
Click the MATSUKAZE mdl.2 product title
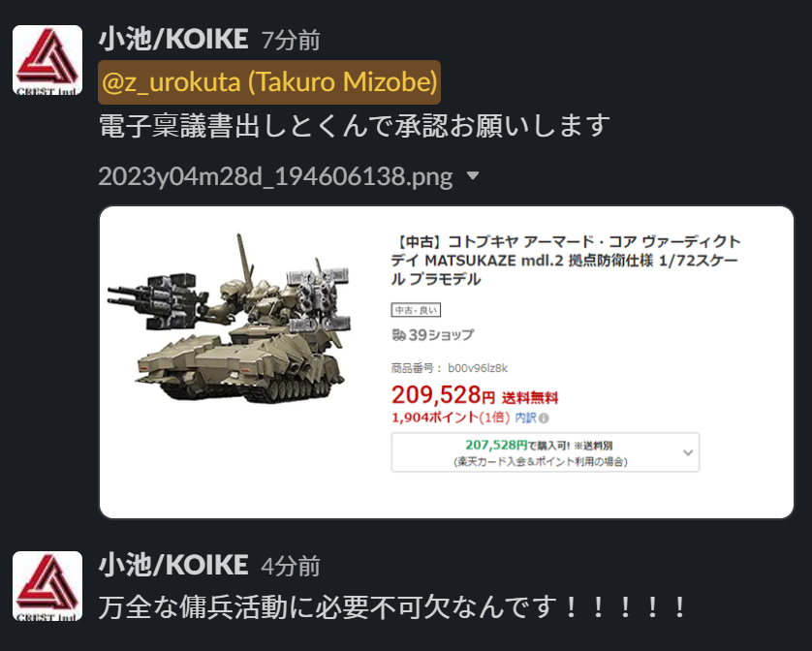pyautogui.click(x=566, y=261)
